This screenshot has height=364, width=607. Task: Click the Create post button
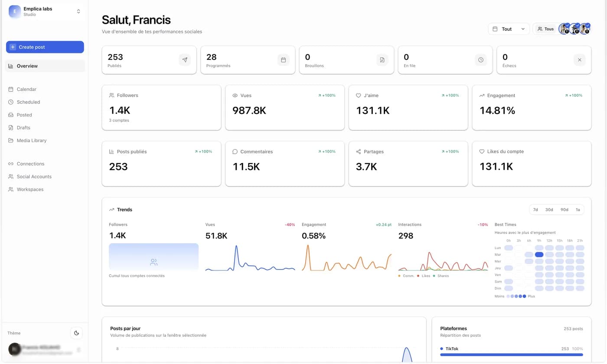(45, 47)
